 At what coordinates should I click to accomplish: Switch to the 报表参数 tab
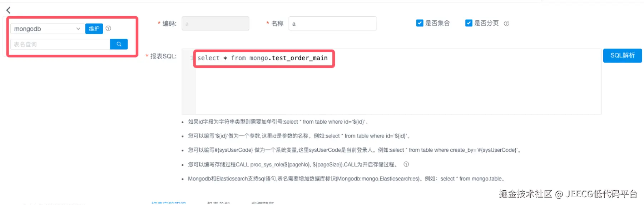218,203
